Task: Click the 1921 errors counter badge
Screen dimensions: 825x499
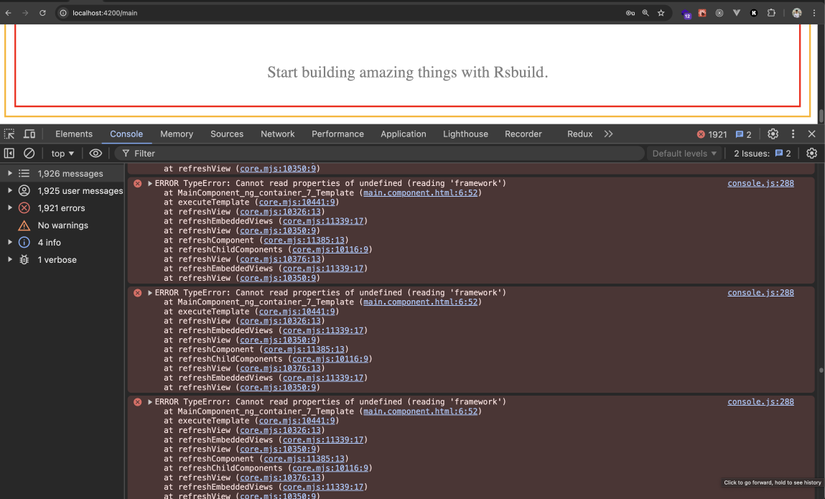Action: coord(712,134)
